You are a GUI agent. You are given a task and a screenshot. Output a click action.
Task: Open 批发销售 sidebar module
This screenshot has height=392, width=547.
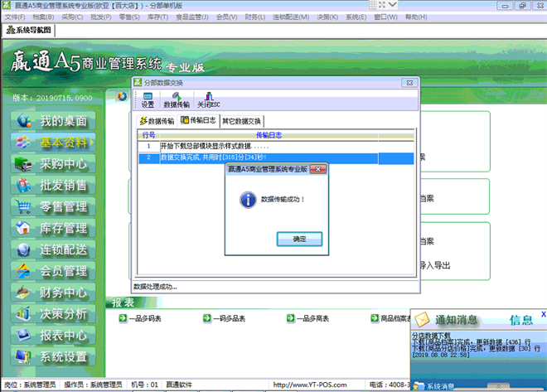53,185
